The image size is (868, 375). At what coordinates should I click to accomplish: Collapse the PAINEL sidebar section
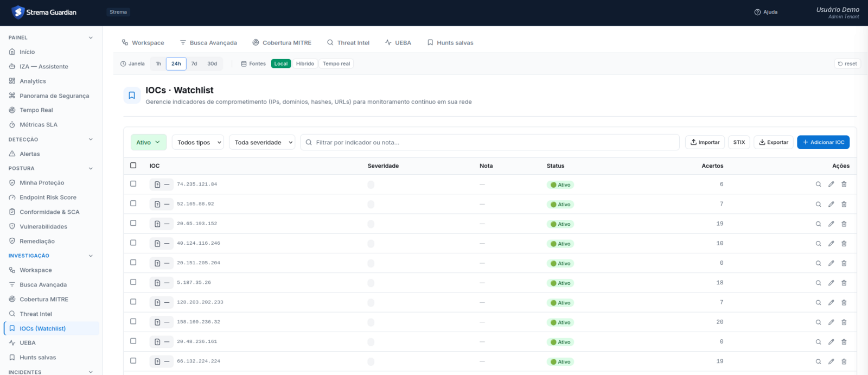click(x=91, y=37)
